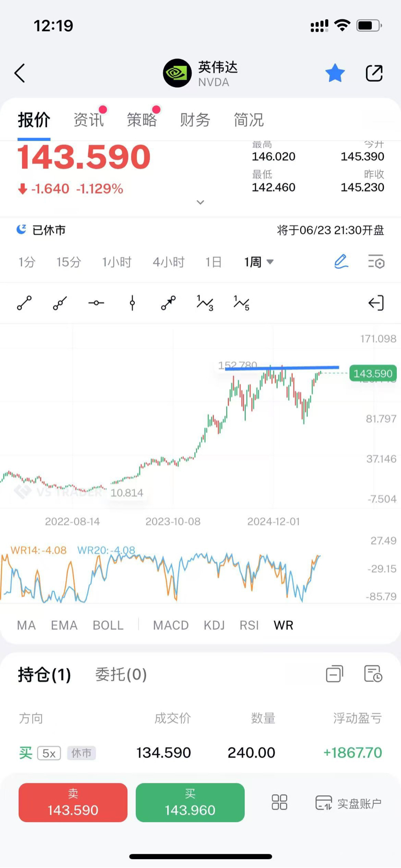Select the 15分 timeframe
Screen dimensions: 401x868
point(69,262)
